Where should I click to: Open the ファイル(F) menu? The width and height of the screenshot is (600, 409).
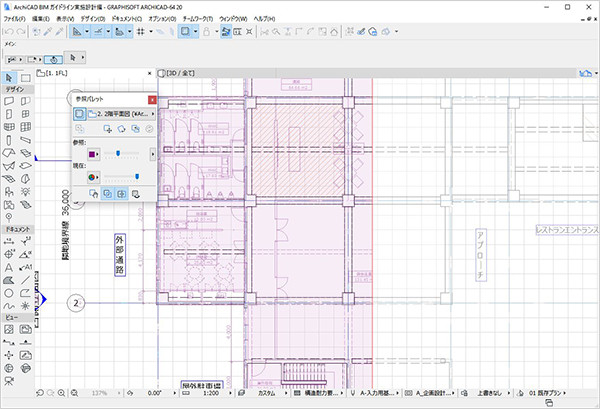tap(14, 18)
